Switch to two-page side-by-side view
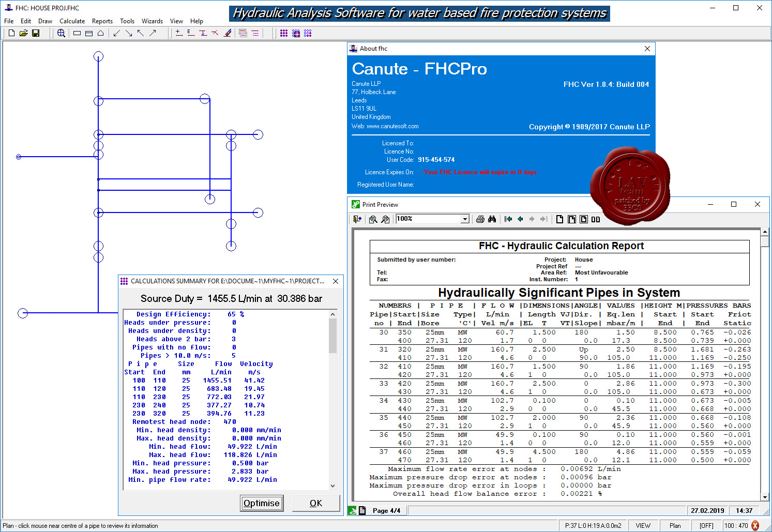 [596, 219]
